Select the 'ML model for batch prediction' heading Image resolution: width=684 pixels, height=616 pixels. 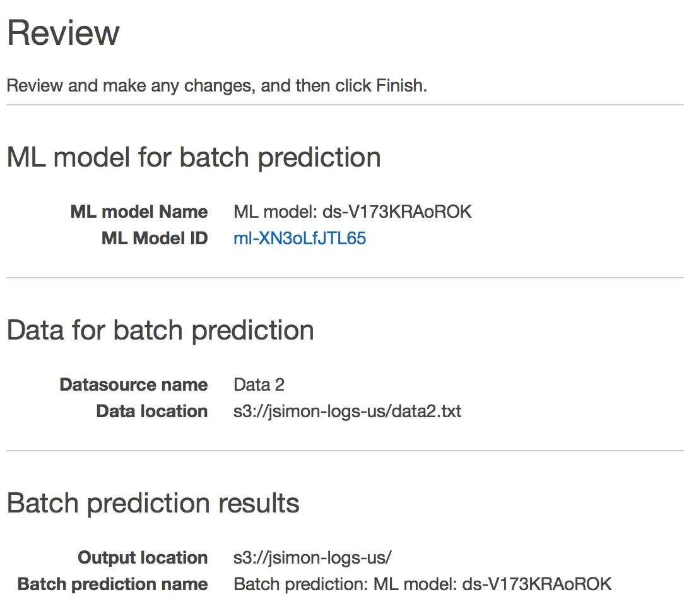click(x=194, y=157)
